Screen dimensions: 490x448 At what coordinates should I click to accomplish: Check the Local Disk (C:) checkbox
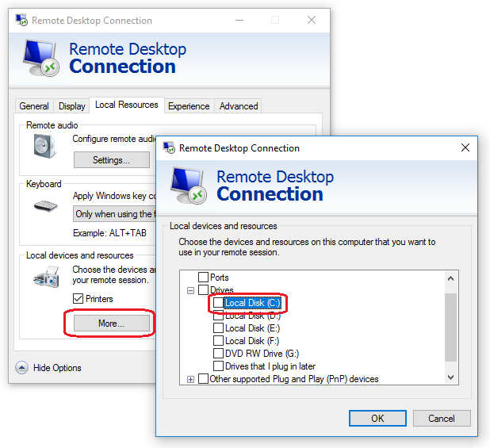click(218, 303)
